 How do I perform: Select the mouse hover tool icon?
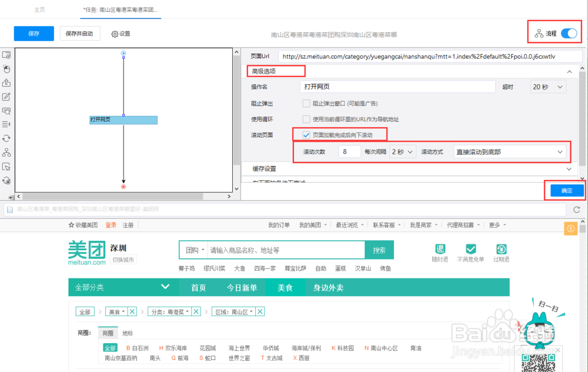6,167
